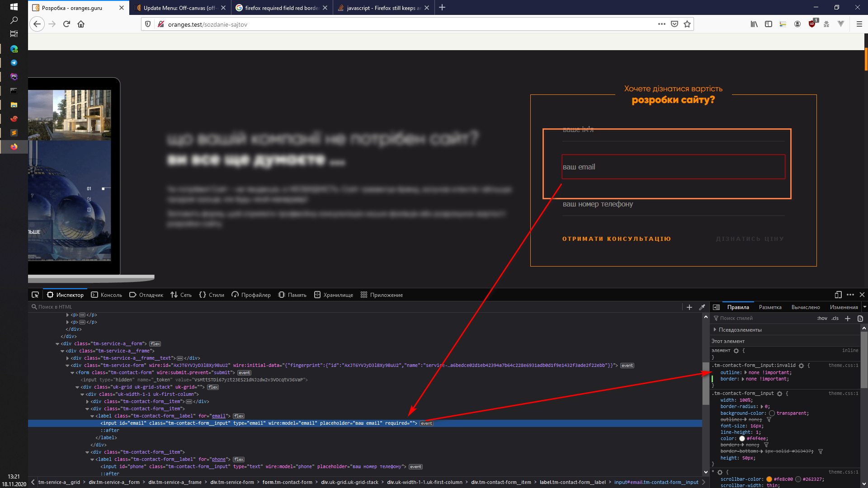
Task: Open page actions three-dot menu in address bar
Action: pos(662,24)
